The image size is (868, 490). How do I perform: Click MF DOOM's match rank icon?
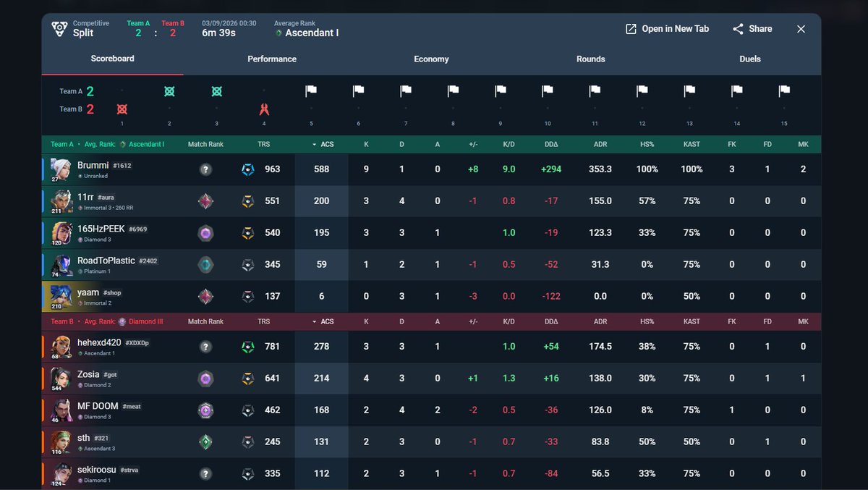pyautogui.click(x=205, y=410)
